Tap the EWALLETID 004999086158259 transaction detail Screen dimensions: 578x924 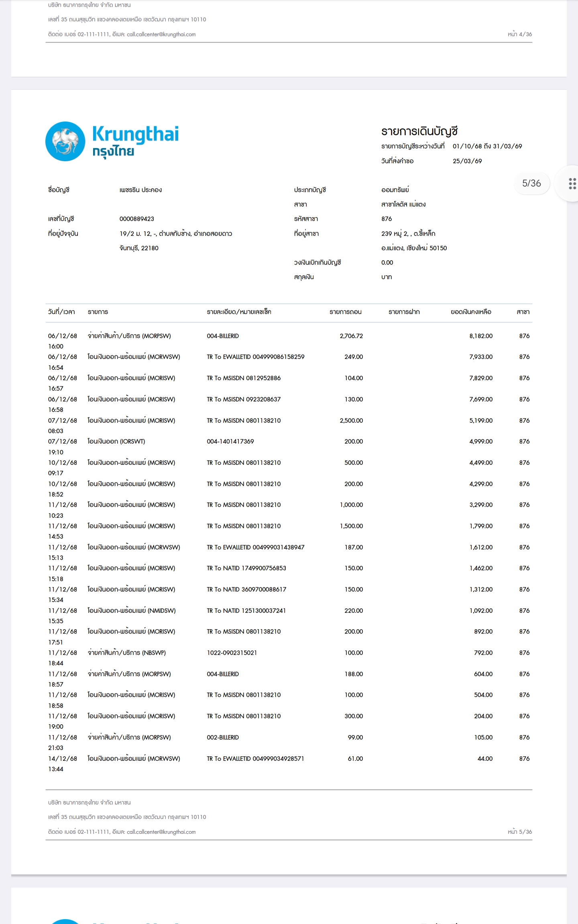(x=255, y=357)
